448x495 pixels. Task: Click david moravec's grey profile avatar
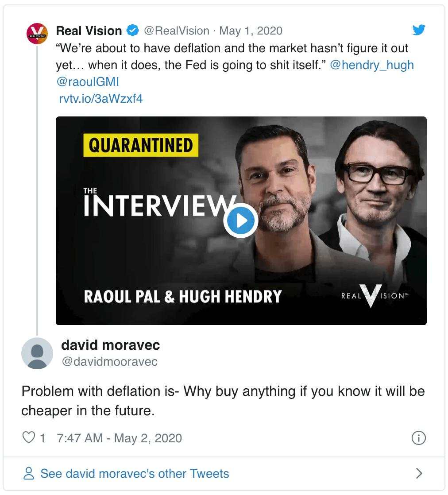(x=37, y=353)
